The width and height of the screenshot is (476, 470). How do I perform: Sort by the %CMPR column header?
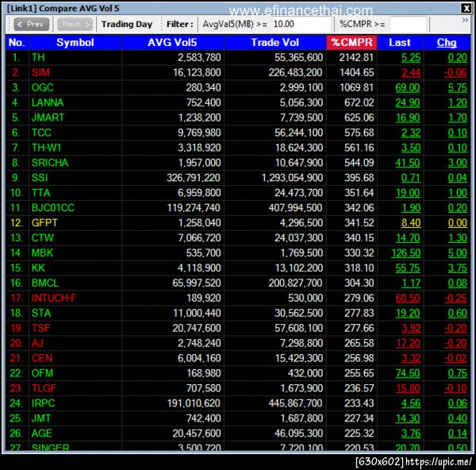[351, 43]
